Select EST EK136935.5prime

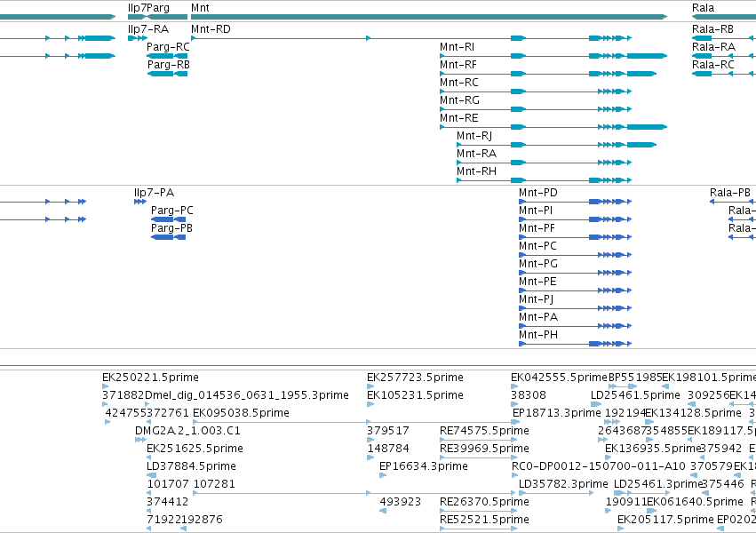coord(652,449)
